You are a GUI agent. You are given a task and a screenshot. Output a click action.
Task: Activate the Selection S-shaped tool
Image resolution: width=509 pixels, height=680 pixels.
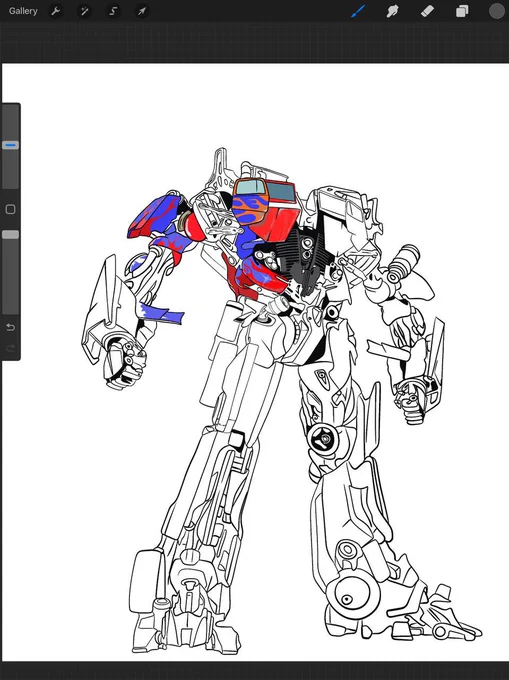click(113, 11)
